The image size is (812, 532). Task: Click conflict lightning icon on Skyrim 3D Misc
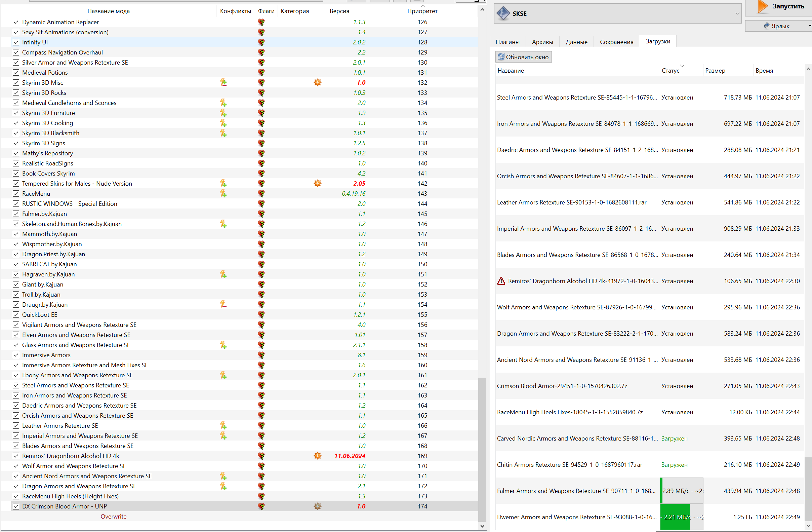pos(223,82)
